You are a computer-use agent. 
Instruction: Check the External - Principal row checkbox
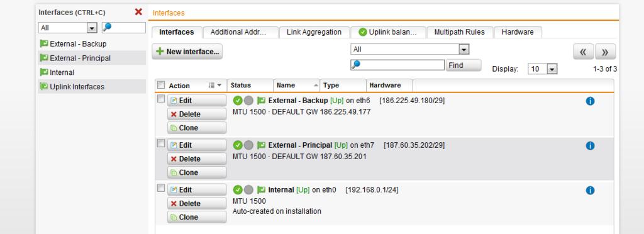161,143
